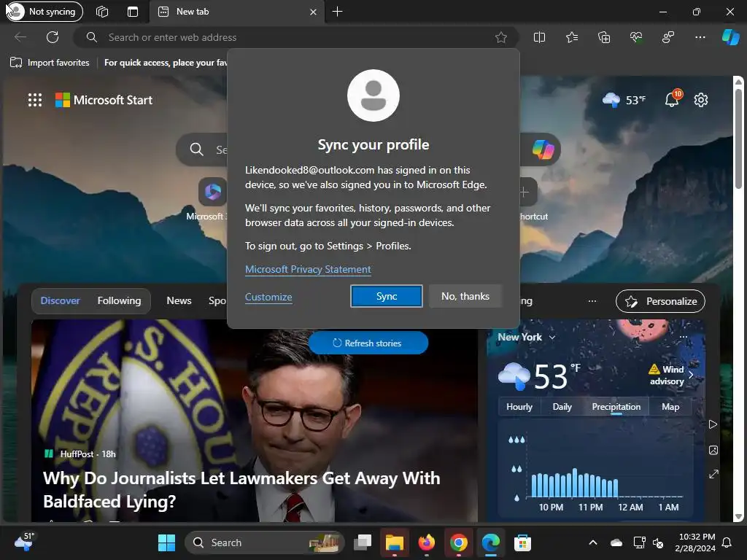Screen dimensions: 747x560
Task: Switch weather card to Precipitation tab
Action: click(616, 407)
